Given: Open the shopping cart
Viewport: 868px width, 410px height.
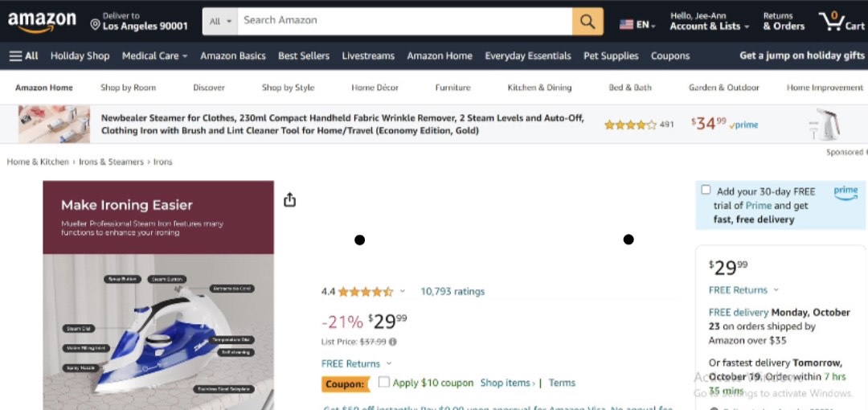Looking at the screenshot, I should coord(840,22).
